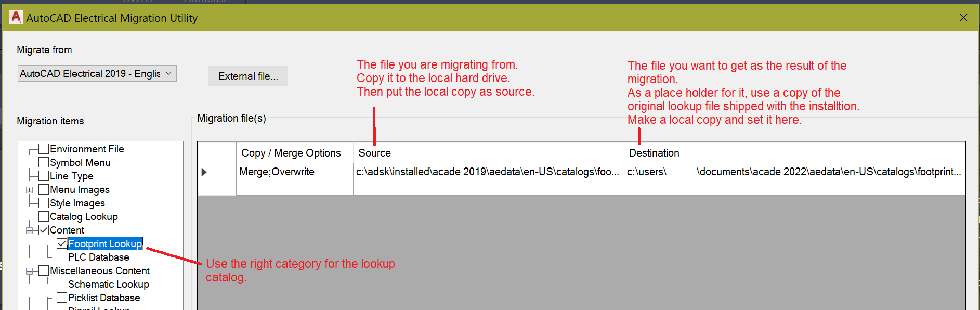Collapse the Content tree node
Image resolution: width=980 pixels, height=310 pixels.
[x=30, y=230]
